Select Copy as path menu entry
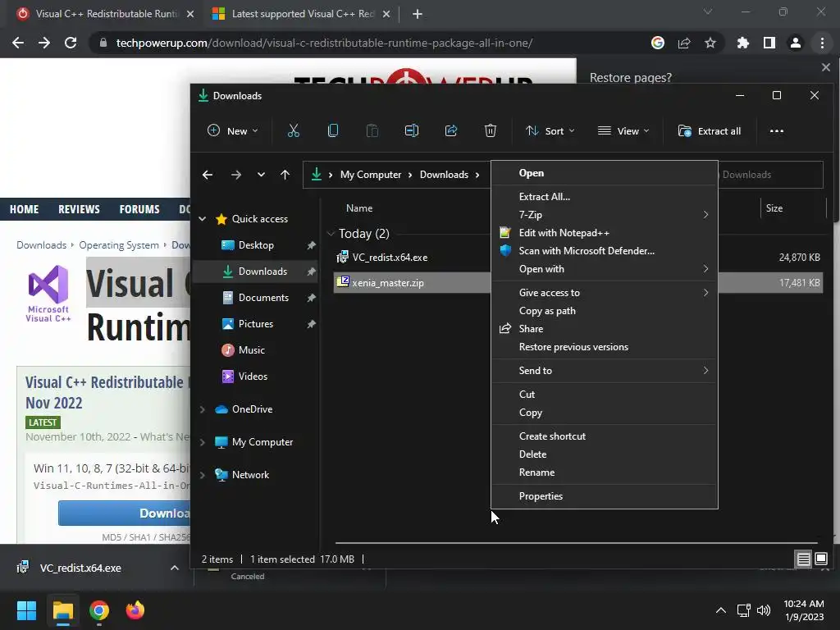 click(605, 311)
